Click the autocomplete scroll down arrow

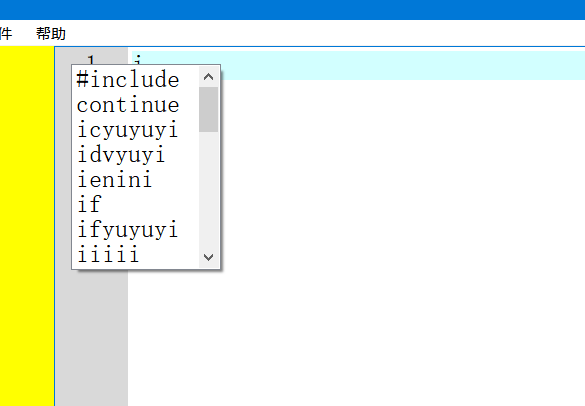209,257
